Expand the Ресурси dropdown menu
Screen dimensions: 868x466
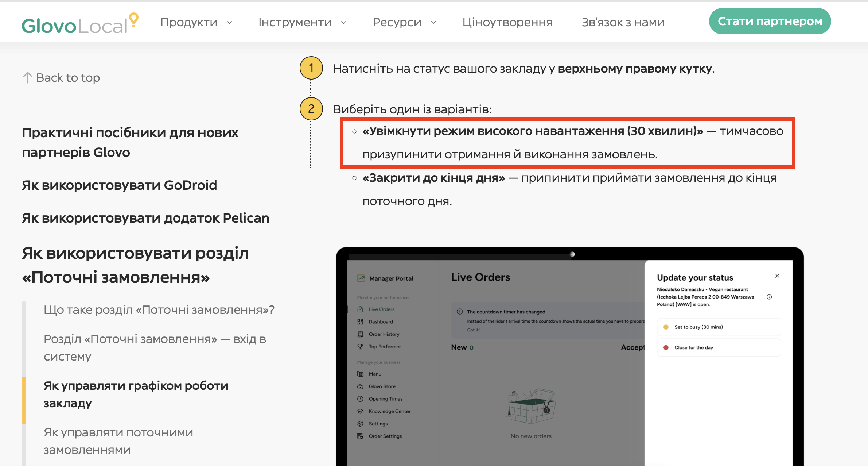coord(404,22)
